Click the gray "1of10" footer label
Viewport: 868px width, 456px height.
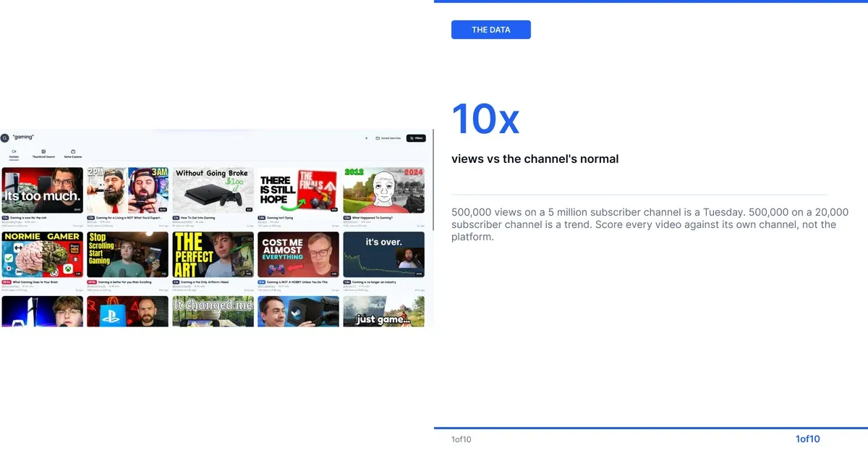tap(461, 439)
